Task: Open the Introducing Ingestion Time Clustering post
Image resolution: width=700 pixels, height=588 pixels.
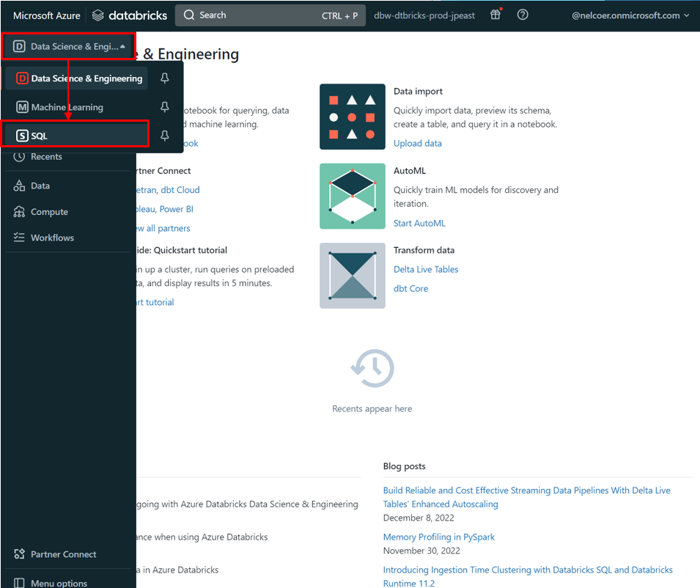Action: pos(528,576)
